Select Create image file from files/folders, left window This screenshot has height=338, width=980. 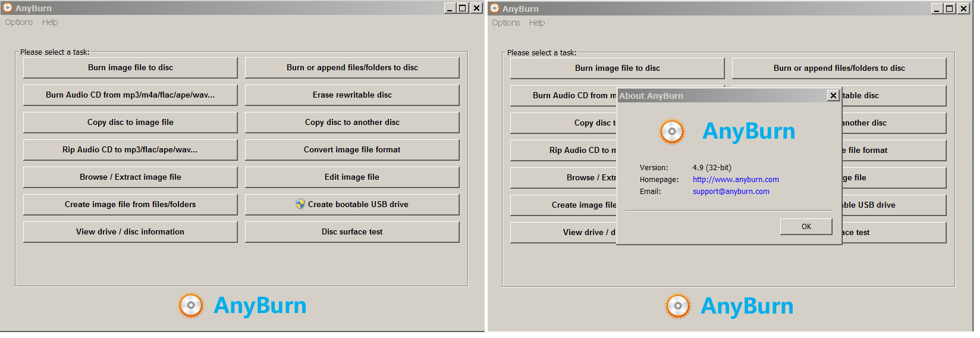click(130, 204)
